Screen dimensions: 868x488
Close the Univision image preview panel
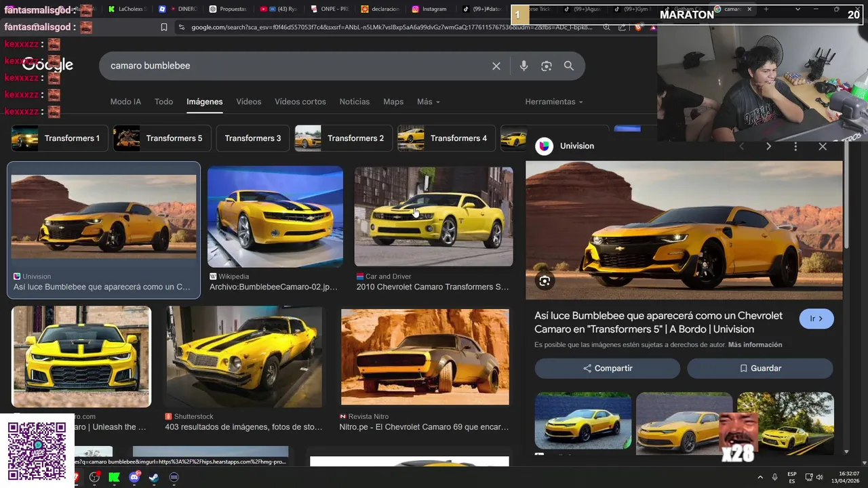(823, 146)
